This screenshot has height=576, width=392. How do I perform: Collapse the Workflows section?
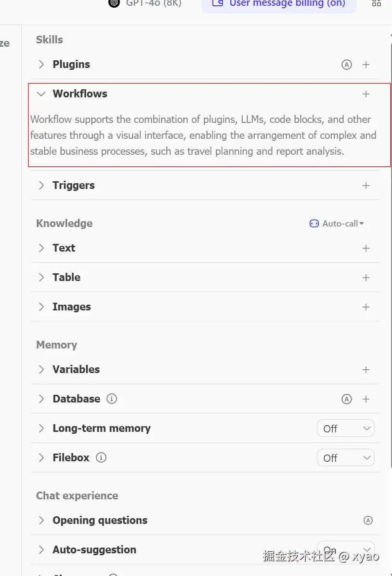41,94
